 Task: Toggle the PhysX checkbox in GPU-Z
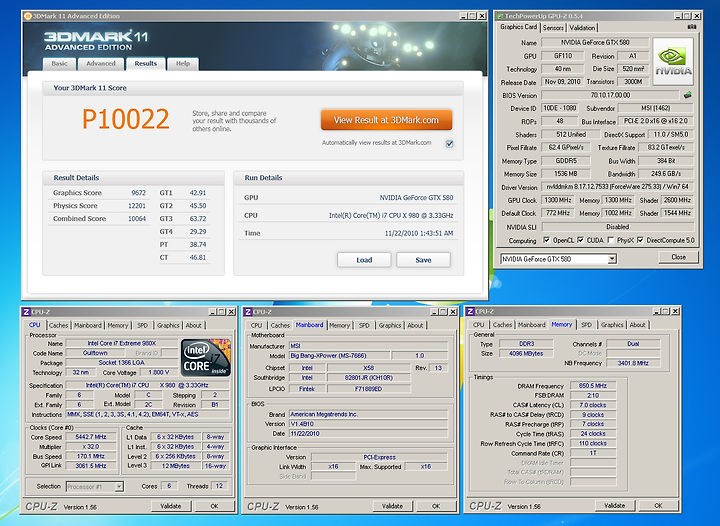click(610, 240)
